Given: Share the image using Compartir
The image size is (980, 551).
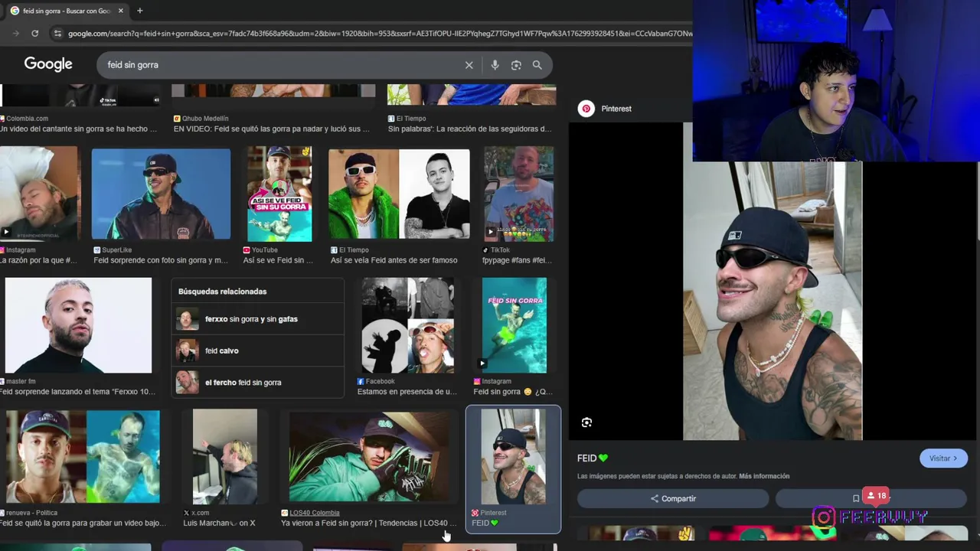Looking at the screenshot, I should pos(673,498).
